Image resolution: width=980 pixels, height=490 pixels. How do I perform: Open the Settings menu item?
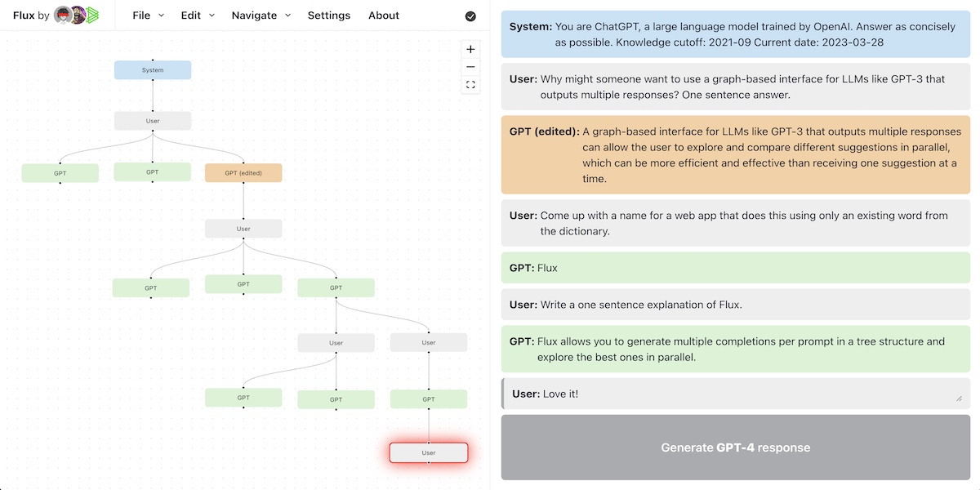click(329, 16)
